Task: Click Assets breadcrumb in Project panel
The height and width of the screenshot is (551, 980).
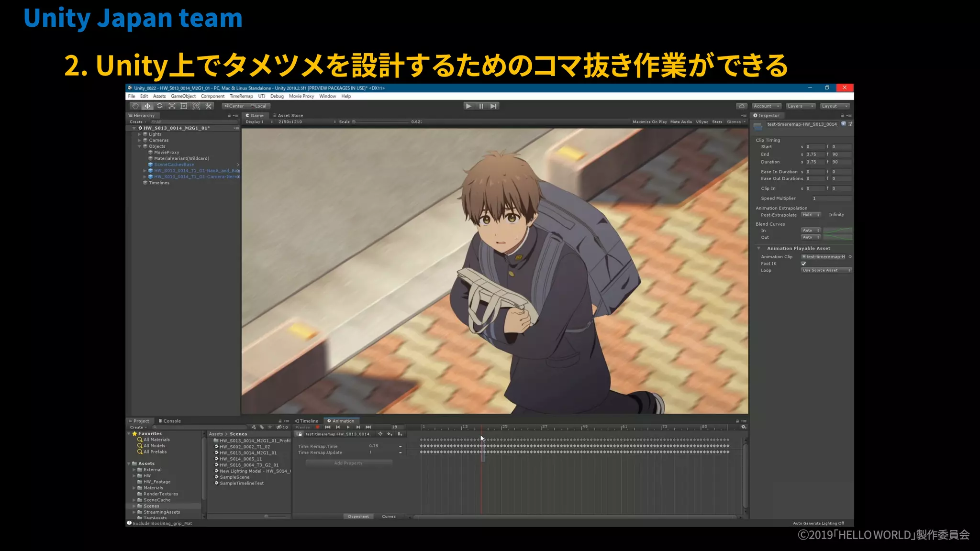Action: (x=216, y=434)
